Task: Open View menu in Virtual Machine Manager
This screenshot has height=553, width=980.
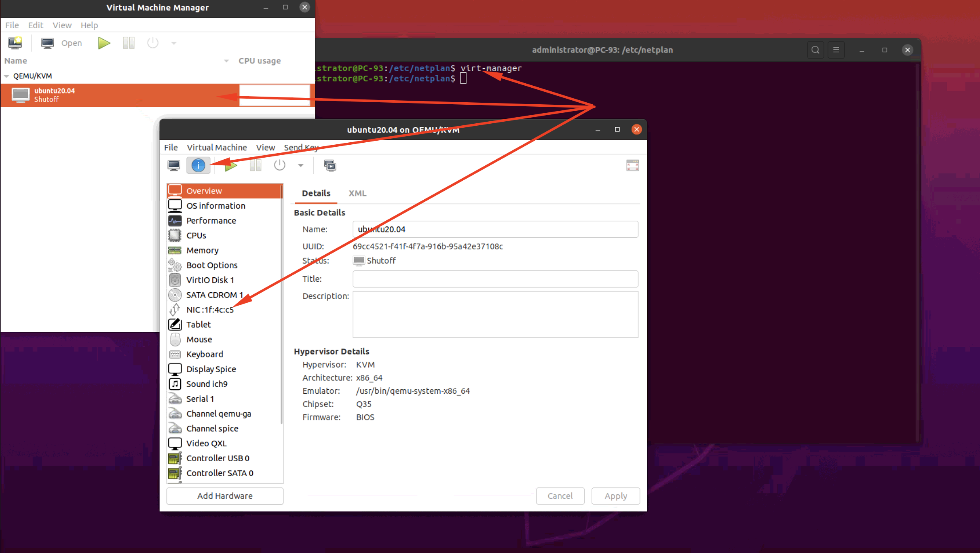Action: click(62, 25)
